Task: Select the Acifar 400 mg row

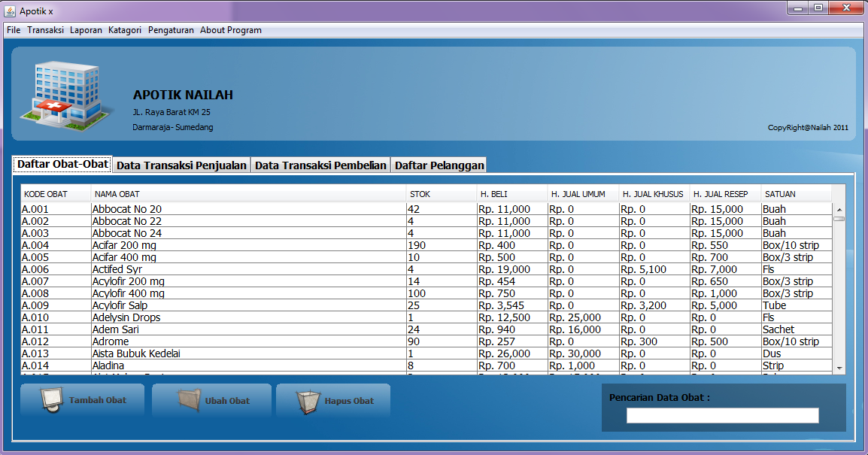Action: coord(426,257)
